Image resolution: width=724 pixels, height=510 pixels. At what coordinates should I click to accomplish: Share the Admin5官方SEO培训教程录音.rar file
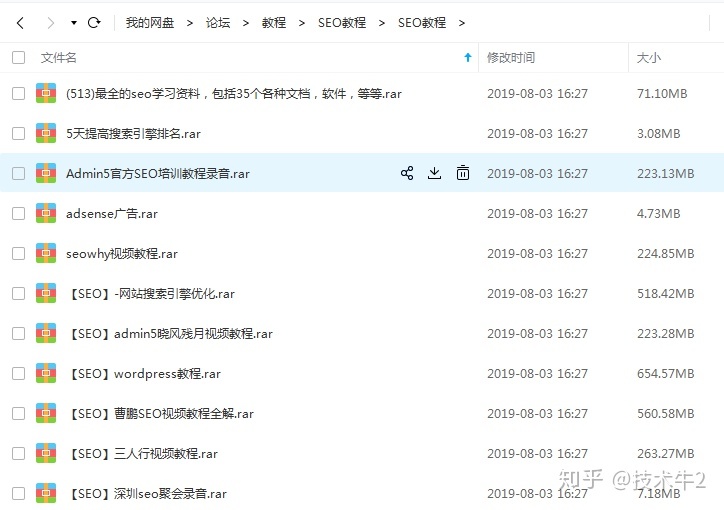(x=407, y=173)
